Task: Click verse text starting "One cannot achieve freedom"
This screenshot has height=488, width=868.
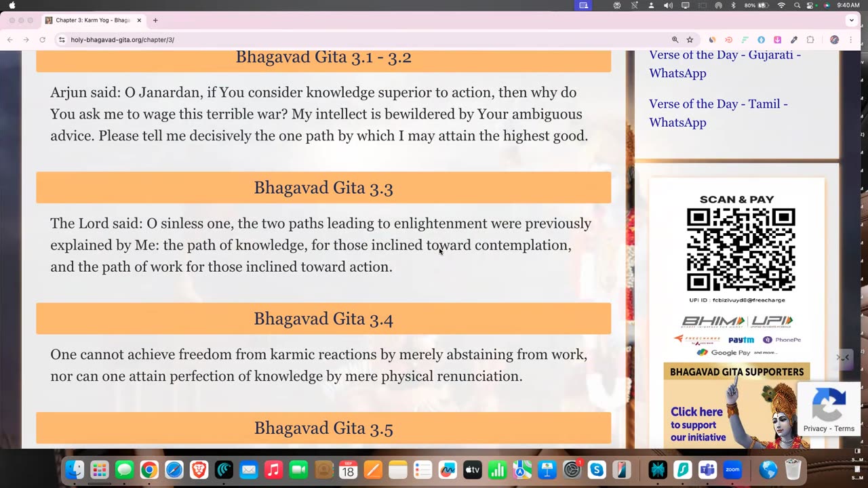Action: pyautogui.click(x=319, y=365)
